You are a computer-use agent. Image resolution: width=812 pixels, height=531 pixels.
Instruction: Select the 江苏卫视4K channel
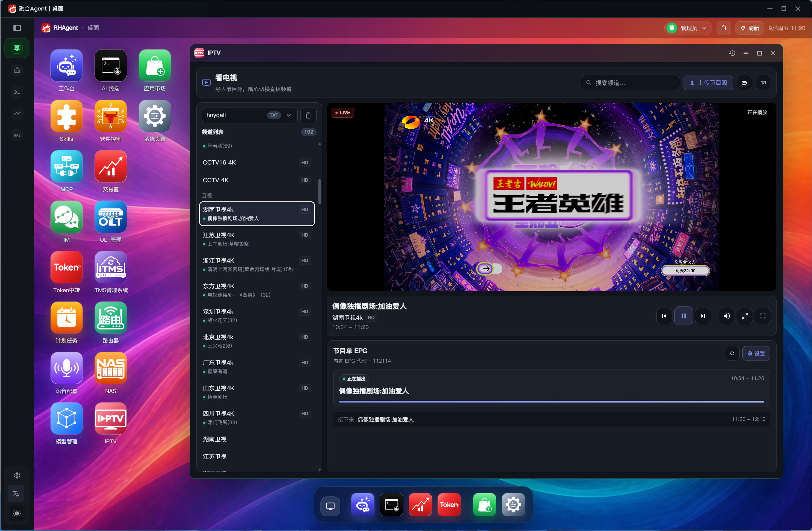click(x=257, y=239)
